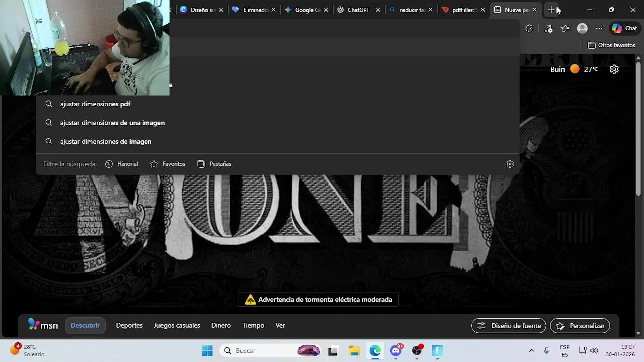Show hidden system tray icons
The image size is (644, 362).
531,351
